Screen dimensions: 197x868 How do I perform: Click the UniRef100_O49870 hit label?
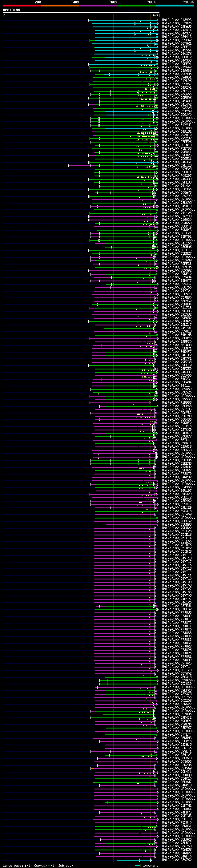[x=176, y=206]
